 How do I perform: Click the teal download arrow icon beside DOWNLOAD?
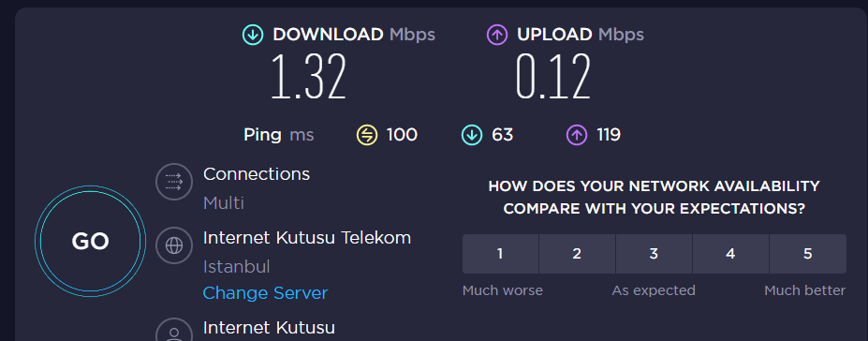(x=253, y=35)
